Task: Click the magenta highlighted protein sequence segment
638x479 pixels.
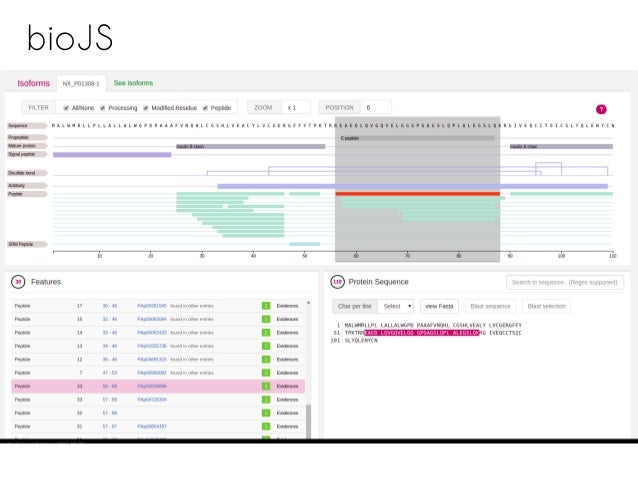Action: point(422,332)
